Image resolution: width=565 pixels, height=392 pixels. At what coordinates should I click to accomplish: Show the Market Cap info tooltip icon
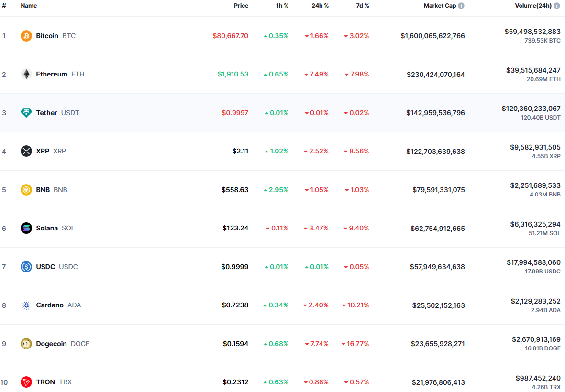[x=461, y=6]
